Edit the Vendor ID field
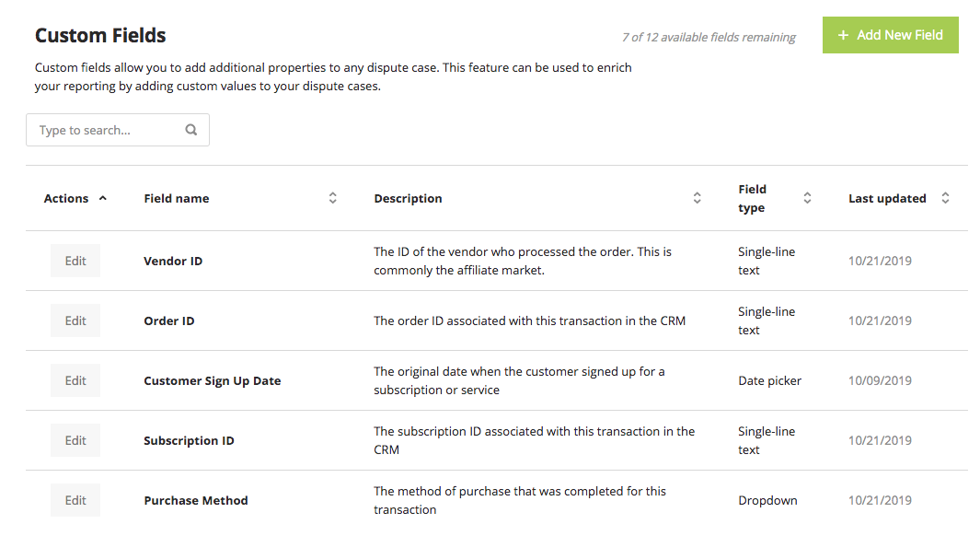This screenshot has height=536, width=980. (75, 261)
